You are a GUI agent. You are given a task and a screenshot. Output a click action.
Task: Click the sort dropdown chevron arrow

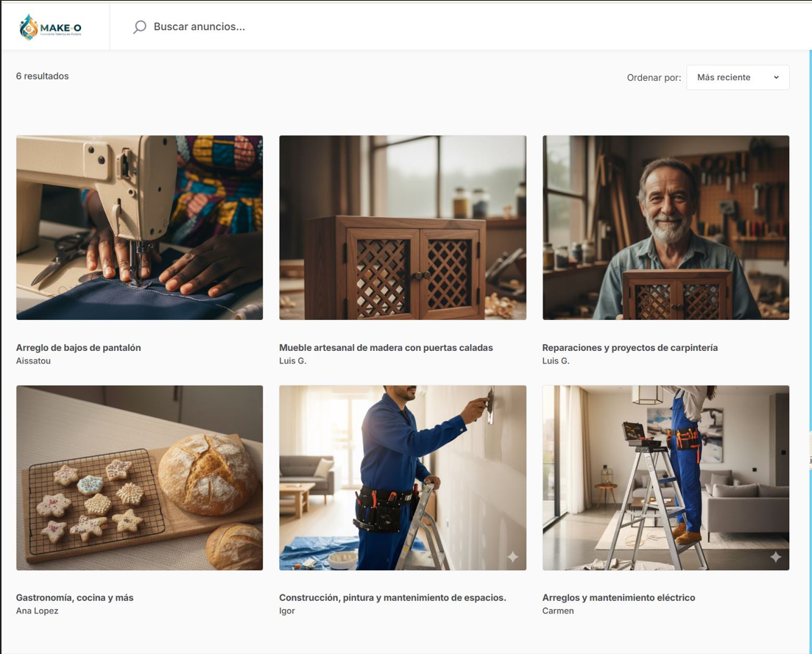click(x=776, y=77)
